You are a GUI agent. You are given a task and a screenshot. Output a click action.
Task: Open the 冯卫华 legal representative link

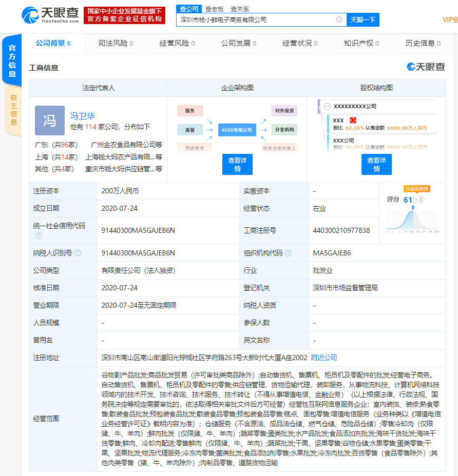(x=83, y=116)
